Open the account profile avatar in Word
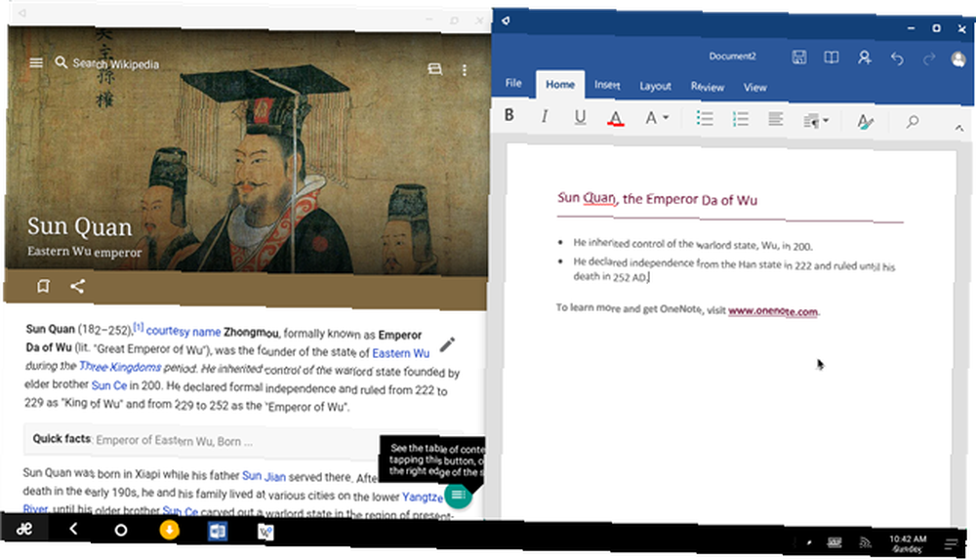The height and width of the screenshot is (560, 976). point(958,60)
